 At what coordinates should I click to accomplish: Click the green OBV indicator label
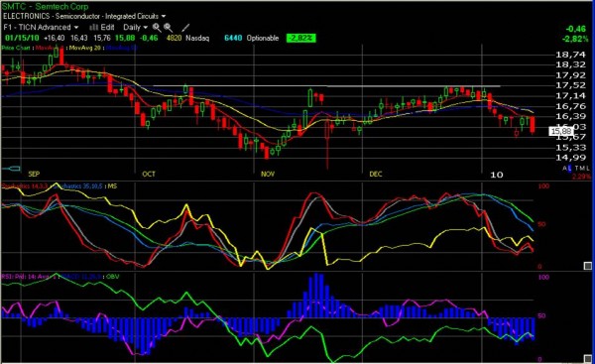click(113, 277)
